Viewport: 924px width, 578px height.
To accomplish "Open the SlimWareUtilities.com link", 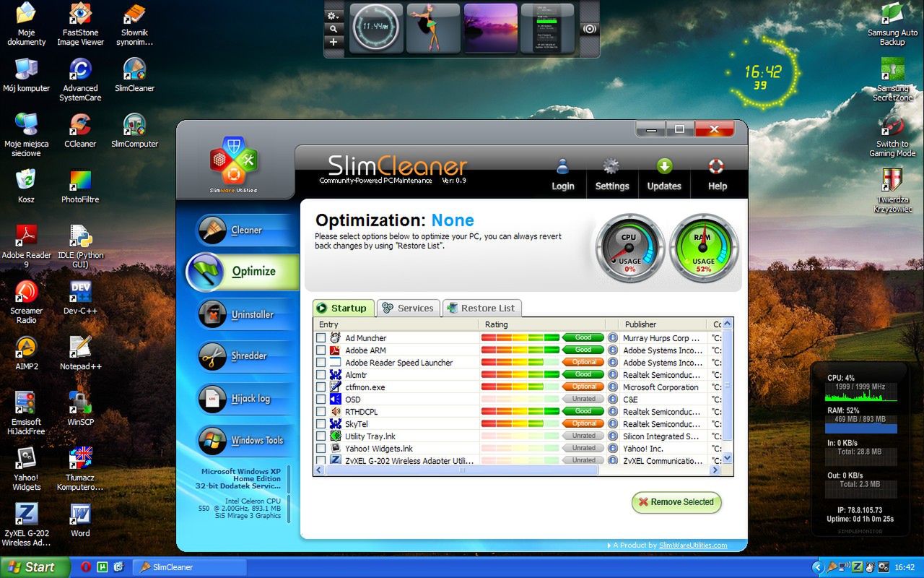I will tap(693, 545).
